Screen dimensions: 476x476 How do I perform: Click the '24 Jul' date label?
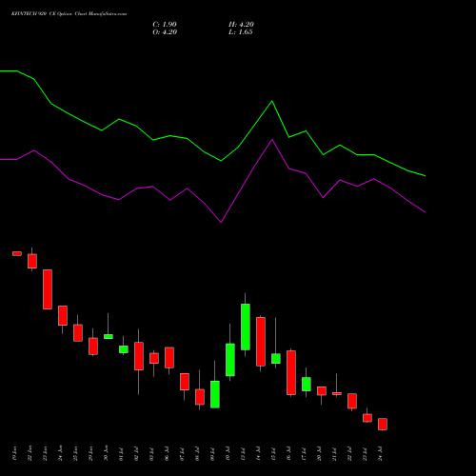[x=380, y=453]
